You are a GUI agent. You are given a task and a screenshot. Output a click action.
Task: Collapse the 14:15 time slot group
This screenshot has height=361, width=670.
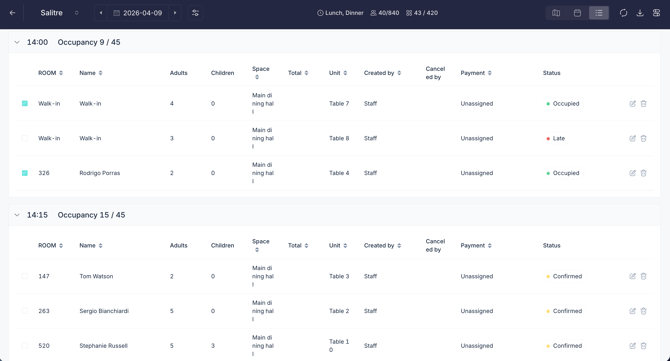tap(17, 215)
